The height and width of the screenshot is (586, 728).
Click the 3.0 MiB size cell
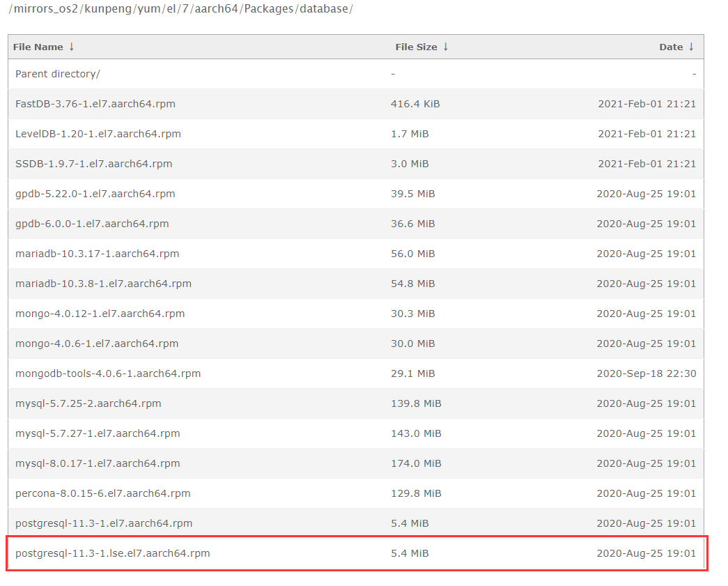point(410,164)
